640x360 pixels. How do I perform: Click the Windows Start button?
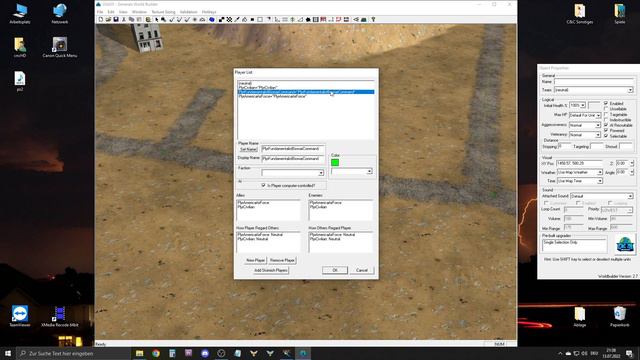pos(8,353)
